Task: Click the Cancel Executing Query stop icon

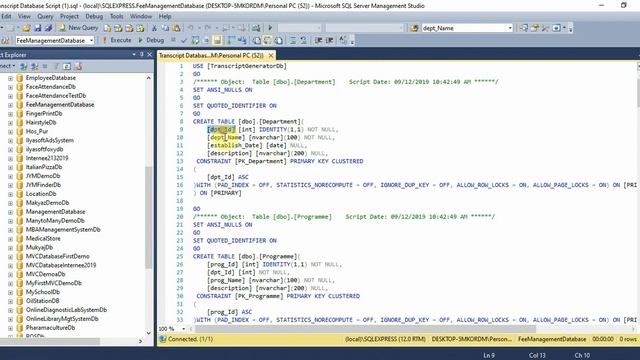Action: tap(173, 40)
